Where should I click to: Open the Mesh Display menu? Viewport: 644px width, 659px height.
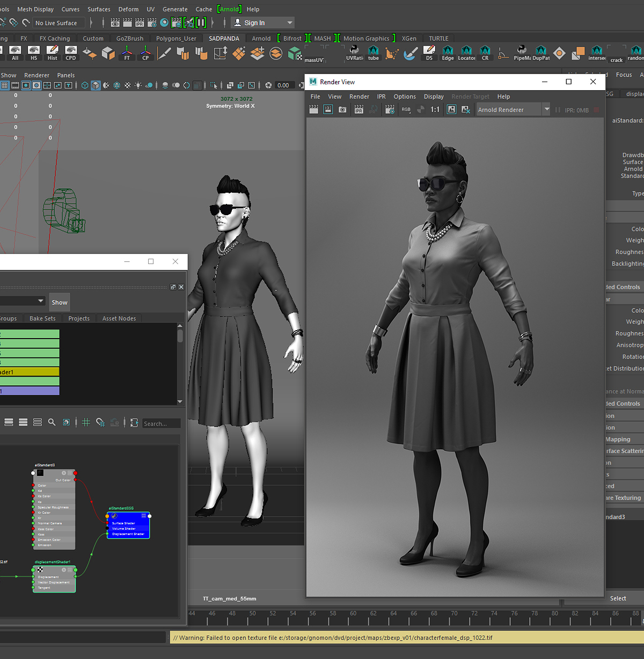tap(35, 9)
